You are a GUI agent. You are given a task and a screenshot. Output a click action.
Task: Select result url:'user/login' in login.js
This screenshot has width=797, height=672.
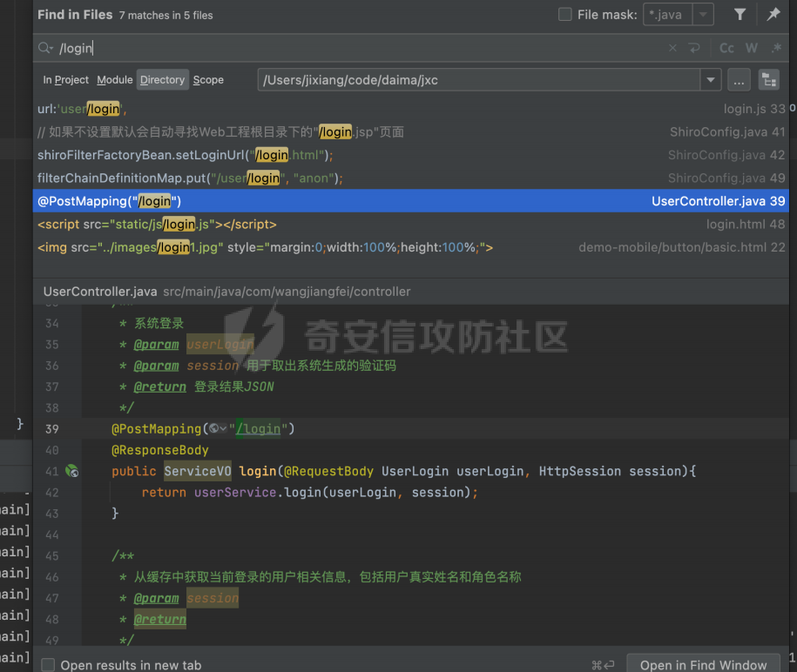click(411, 109)
